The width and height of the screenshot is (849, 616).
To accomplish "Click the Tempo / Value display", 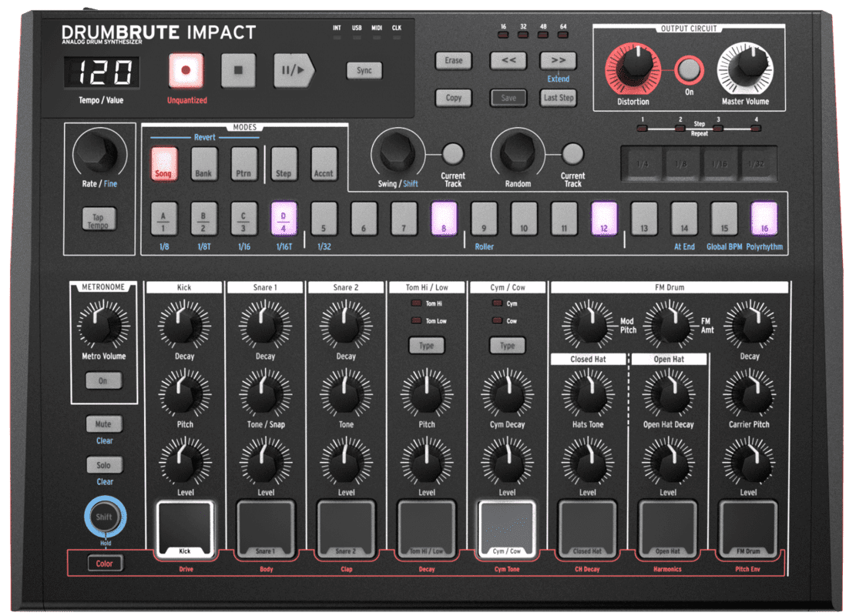I will 102,72.
